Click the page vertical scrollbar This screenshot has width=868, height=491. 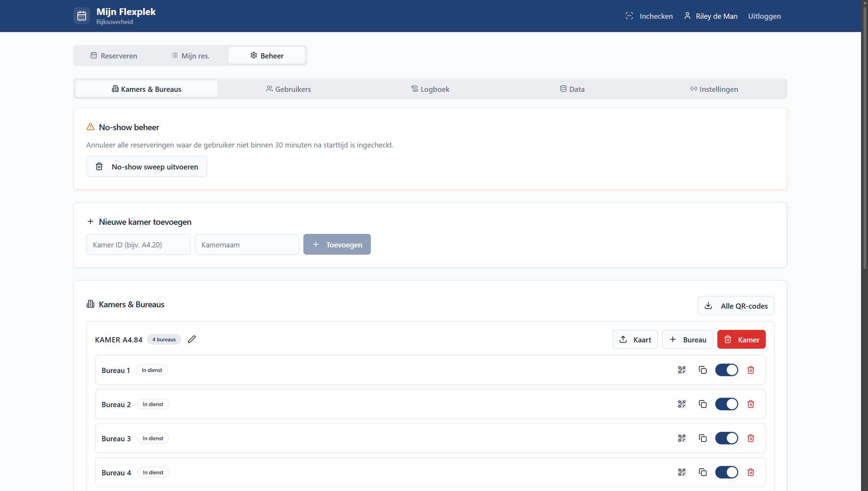click(864, 139)
